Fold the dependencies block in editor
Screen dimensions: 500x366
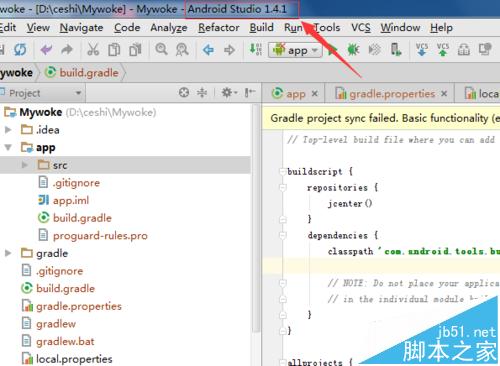coord(283,236)
